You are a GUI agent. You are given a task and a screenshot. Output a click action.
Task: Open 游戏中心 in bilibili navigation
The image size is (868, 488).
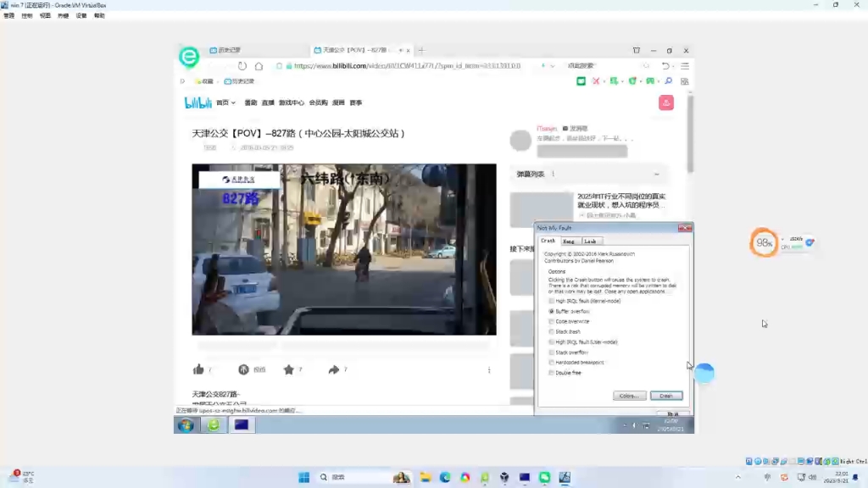pyautogui.click(x=292, y=103)
